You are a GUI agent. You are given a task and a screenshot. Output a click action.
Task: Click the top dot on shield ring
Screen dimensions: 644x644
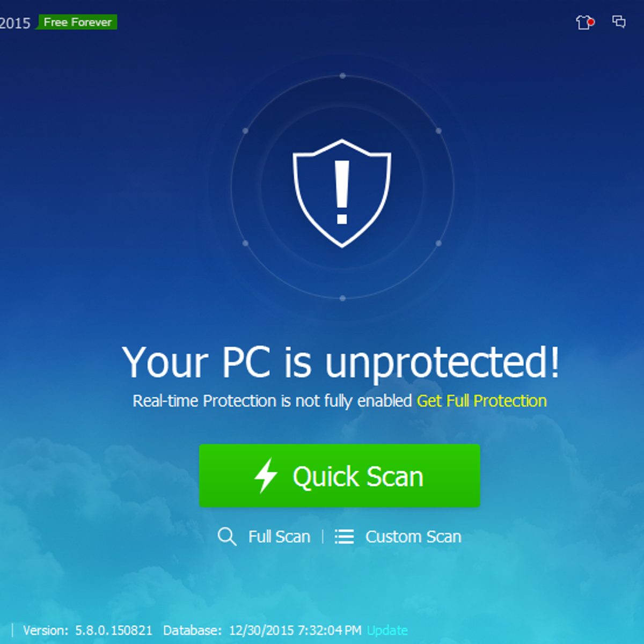coord(342,76)
